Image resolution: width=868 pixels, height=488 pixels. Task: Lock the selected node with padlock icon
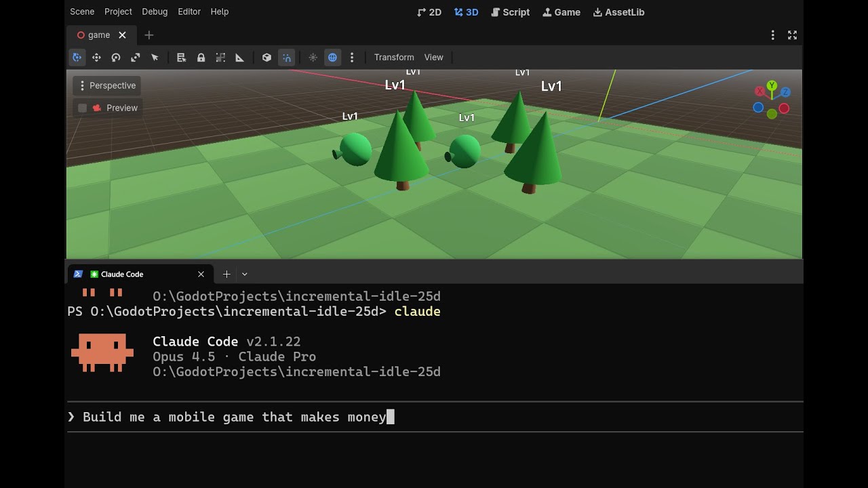pyautogui.click(x=201, y=58)
